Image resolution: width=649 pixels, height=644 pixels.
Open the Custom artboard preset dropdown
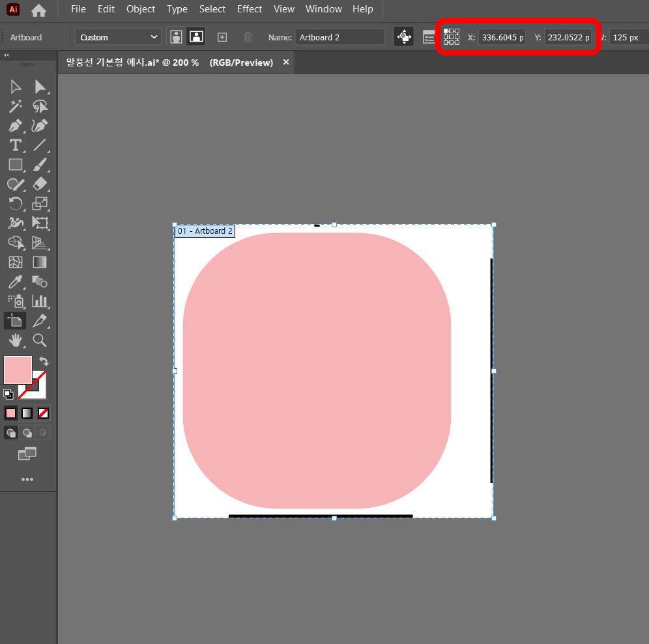pos(118,37)
